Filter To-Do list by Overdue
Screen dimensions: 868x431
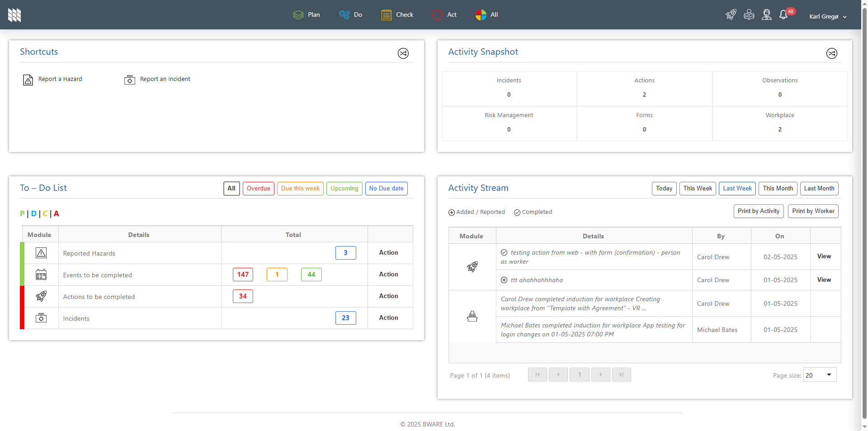pyautogui.click(x=259, y=189)
